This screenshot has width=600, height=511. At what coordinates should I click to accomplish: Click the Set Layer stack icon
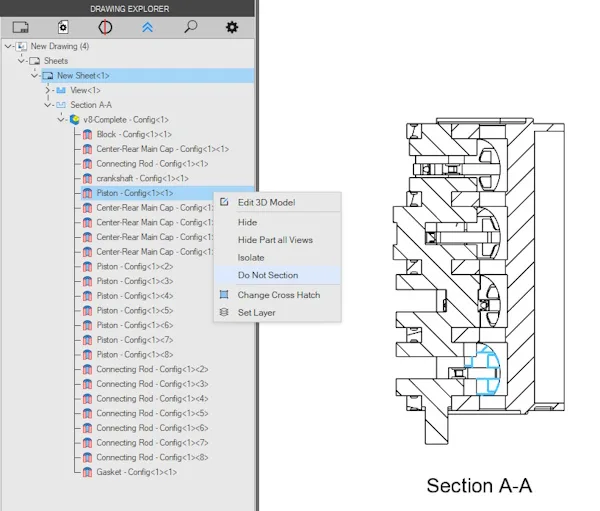pos(224,312)
